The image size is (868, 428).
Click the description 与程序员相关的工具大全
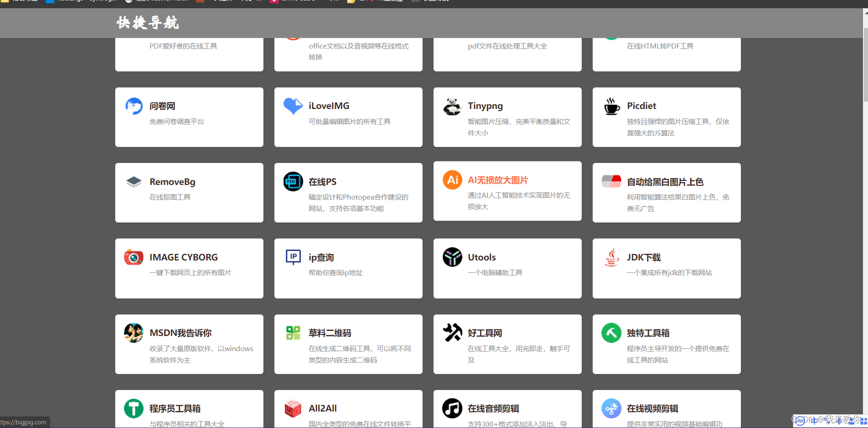point(187,424)
